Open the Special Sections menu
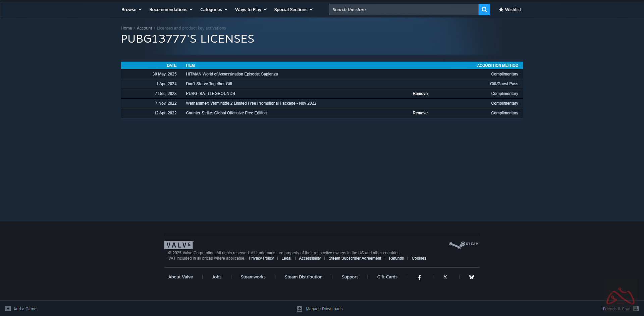Screen dimensions: 644x316 click(x=293, y=9)
